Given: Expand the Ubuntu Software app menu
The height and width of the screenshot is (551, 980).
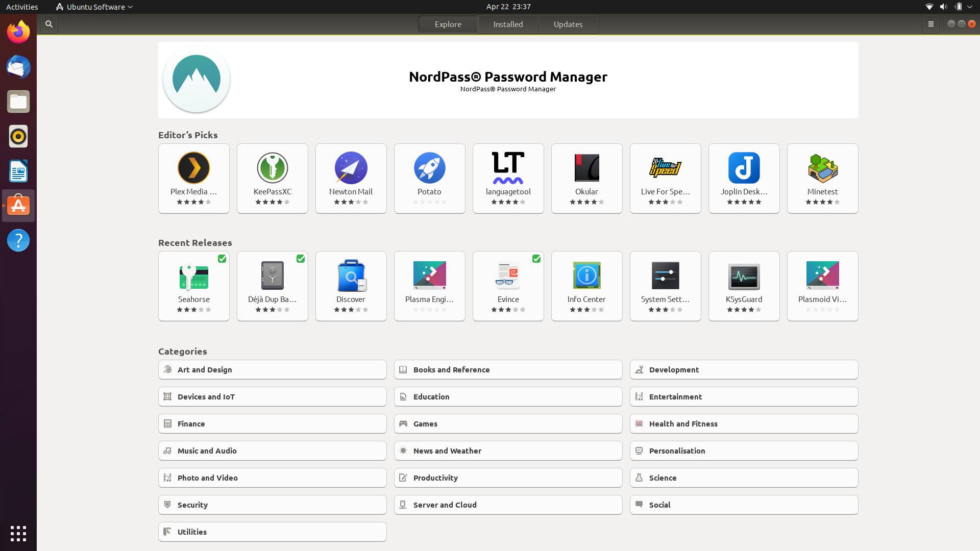Looking at the screenshot, I should click(94, 7).
